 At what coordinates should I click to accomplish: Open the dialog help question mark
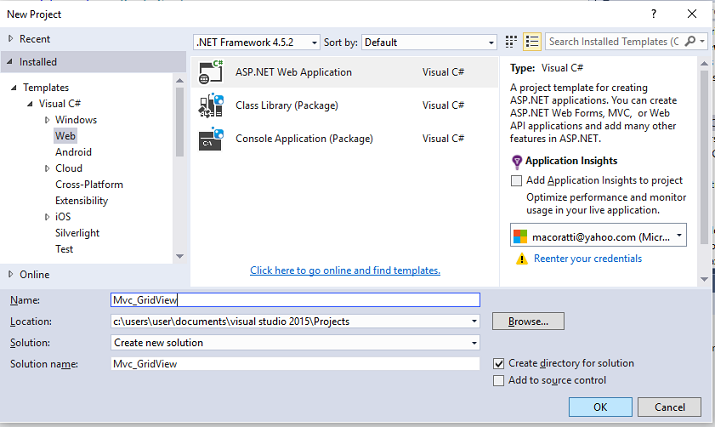(x=653, y=14)
